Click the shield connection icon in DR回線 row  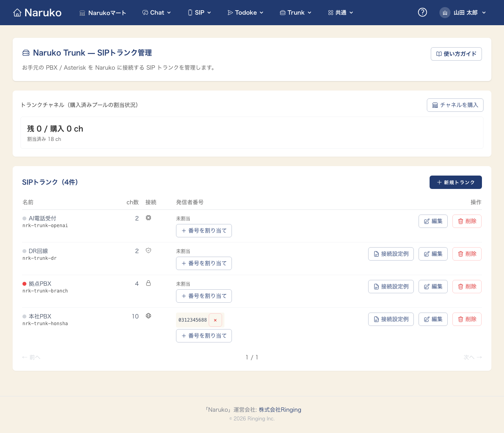pos(148,250)
